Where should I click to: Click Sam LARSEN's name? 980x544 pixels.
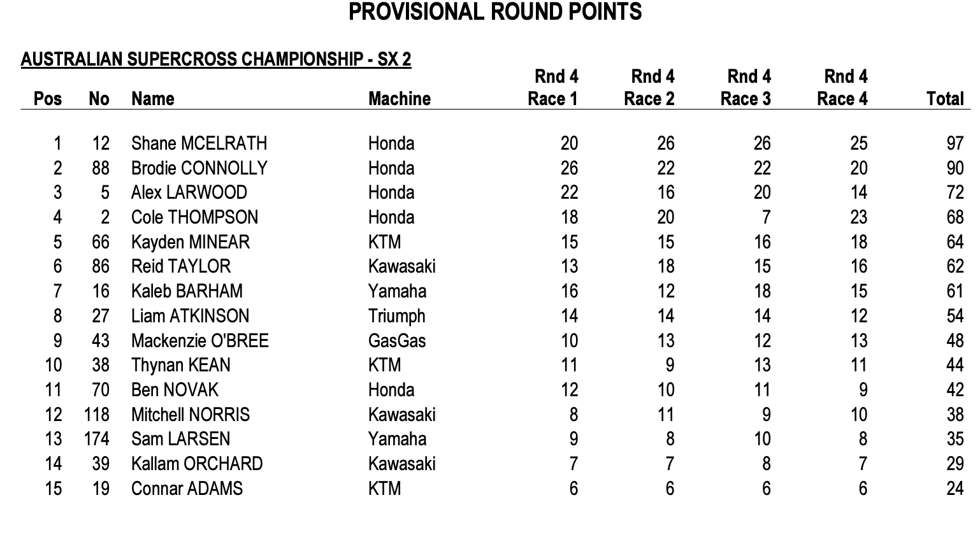click(180, 439)
